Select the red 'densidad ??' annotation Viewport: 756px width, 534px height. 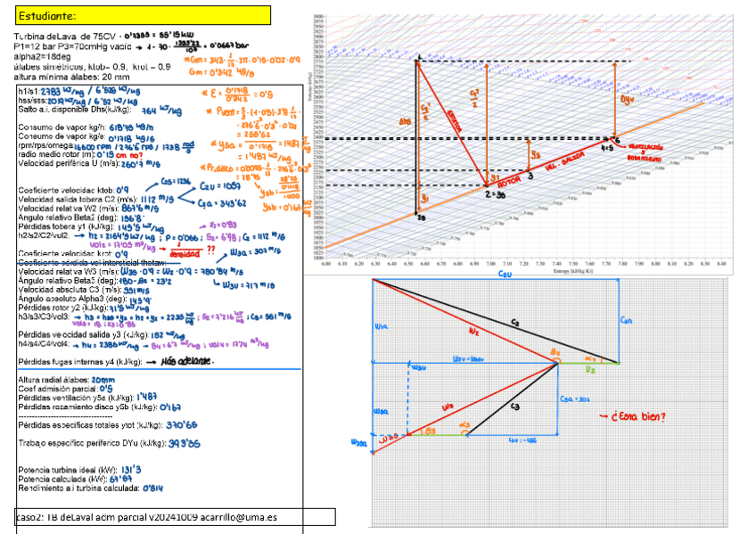[x=193, y=251]
